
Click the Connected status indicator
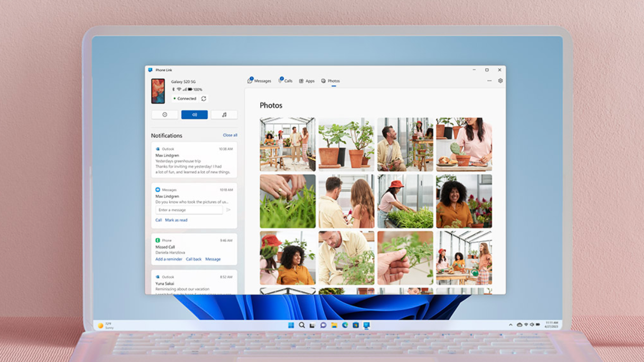click(185, 99)
